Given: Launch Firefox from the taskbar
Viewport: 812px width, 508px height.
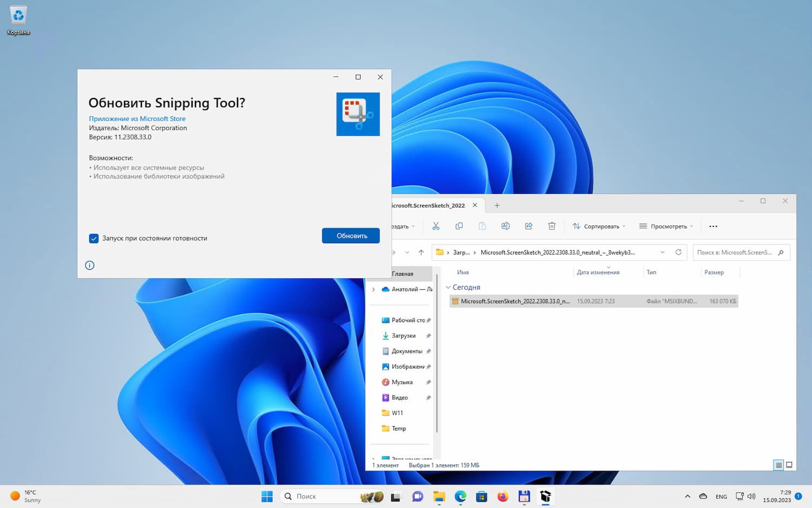Looking at the screenshot, I should click(503, 497).
